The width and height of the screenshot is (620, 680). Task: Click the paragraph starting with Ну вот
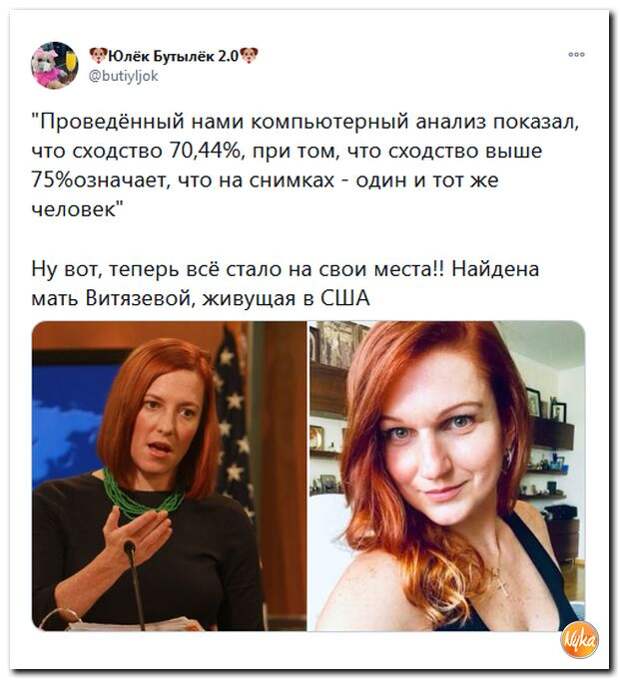tap(286, 283)
